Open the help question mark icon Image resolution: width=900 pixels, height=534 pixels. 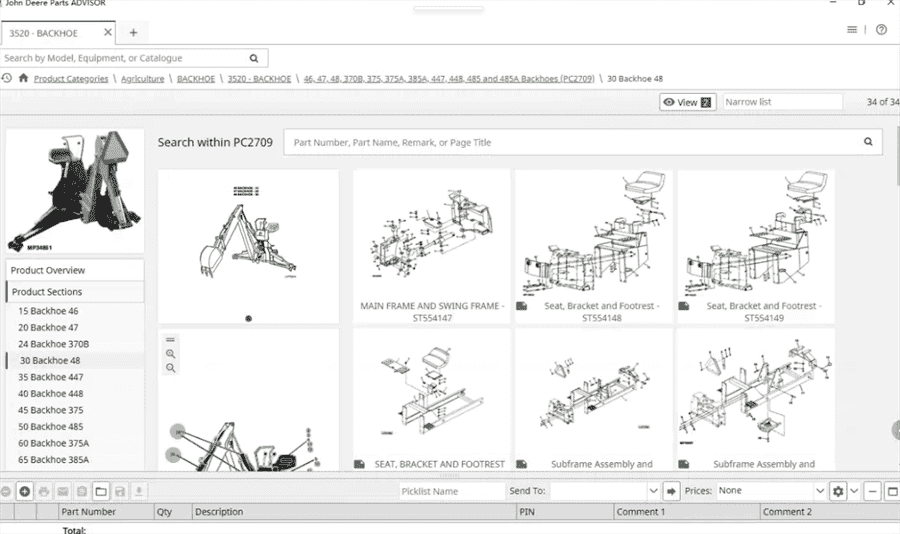(x=881, y=29)
